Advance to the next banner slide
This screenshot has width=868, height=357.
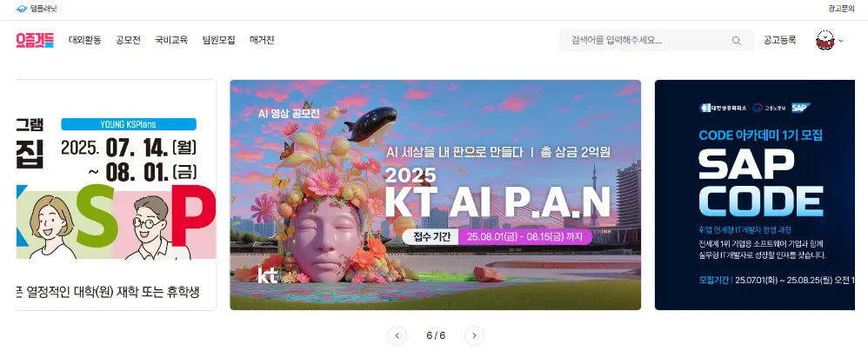click(474, 335)
